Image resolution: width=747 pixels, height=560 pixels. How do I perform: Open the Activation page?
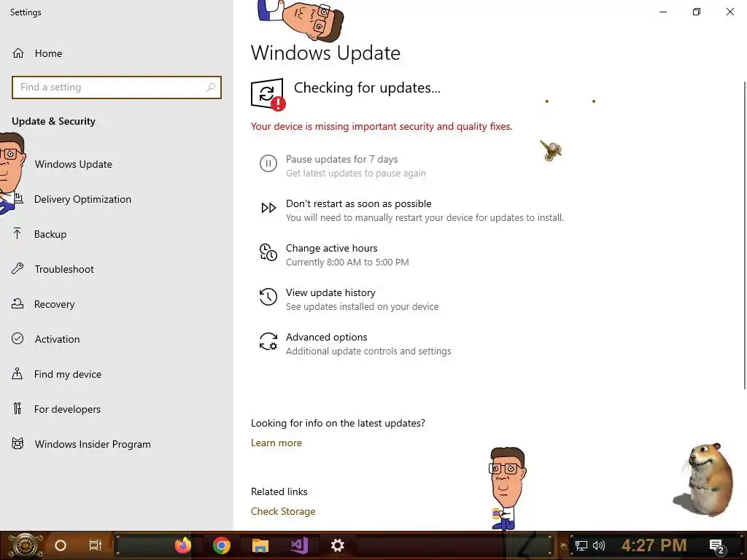117,339
